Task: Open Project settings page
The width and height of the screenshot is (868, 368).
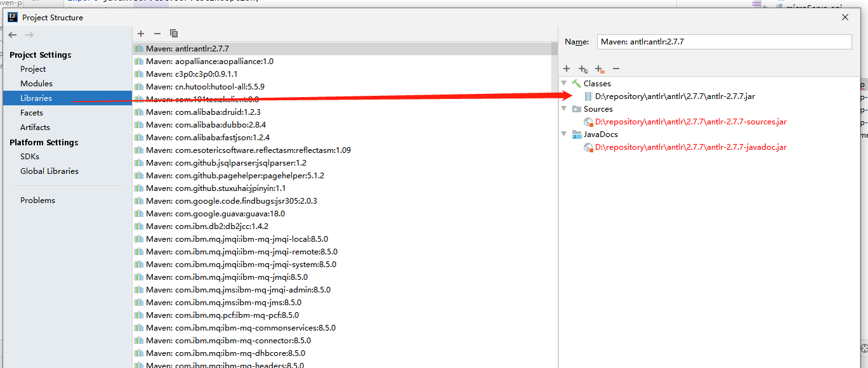Action: (x=33, y=69)
